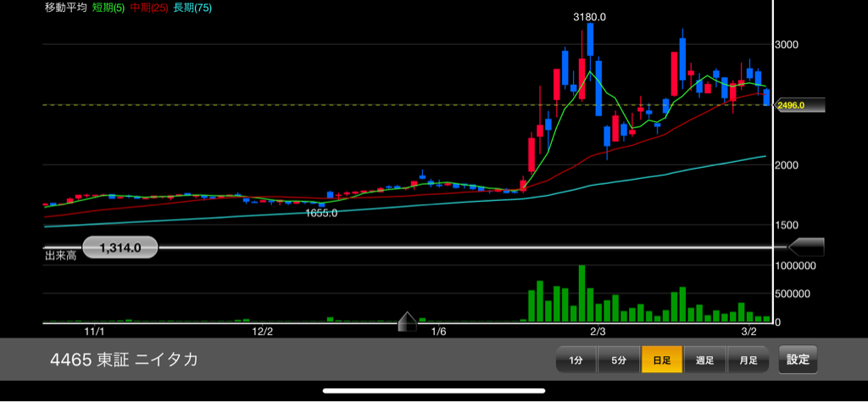This screenshot has width=868, height=402.
Task: Click the house-shaped marker on date axis
Action: coord(408,321)
